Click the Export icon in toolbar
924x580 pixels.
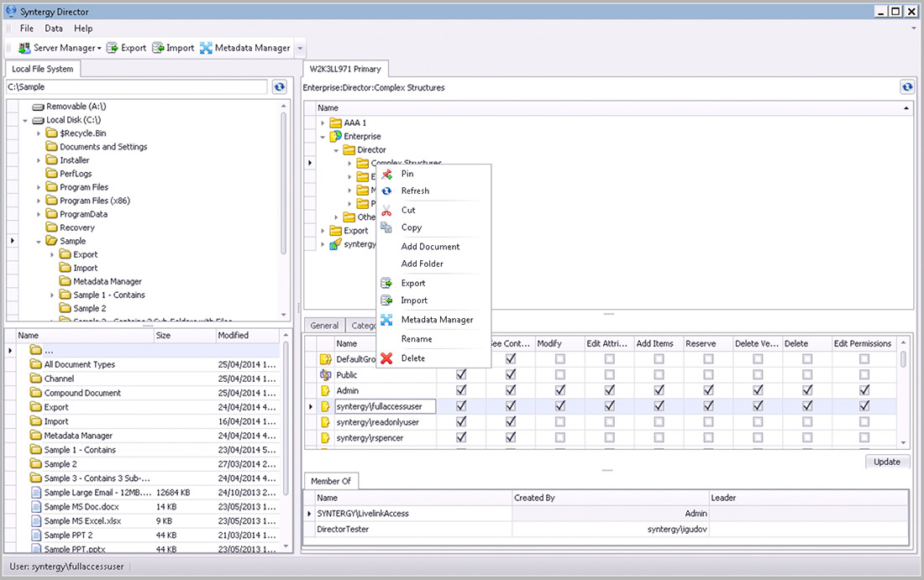click(x=114, y=48)
